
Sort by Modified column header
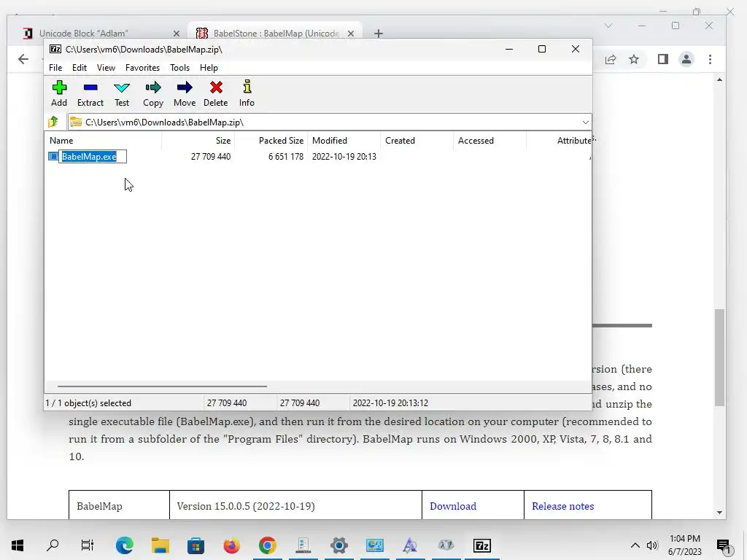(344, 141)
